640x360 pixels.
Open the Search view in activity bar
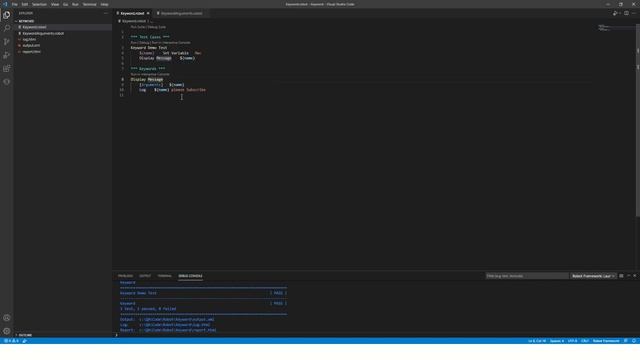tap(7, 28)
